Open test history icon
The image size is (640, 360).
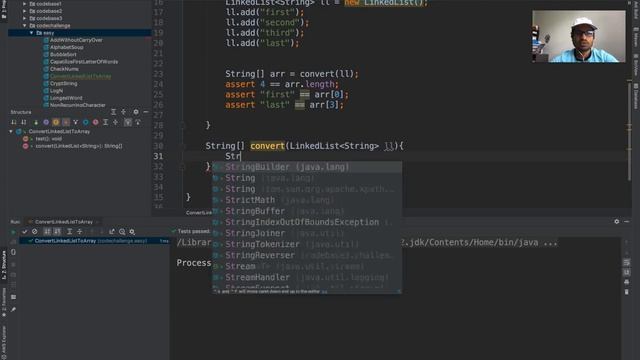point(122,231)
